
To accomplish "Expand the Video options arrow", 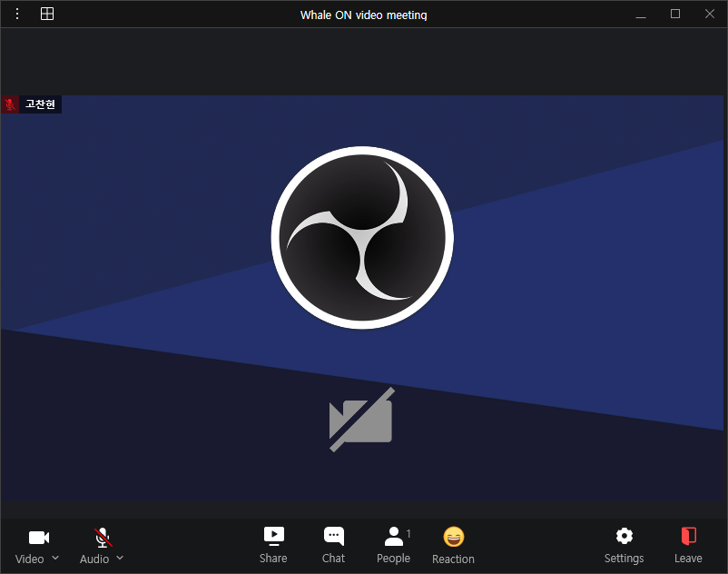I will (x=55, y=558).
